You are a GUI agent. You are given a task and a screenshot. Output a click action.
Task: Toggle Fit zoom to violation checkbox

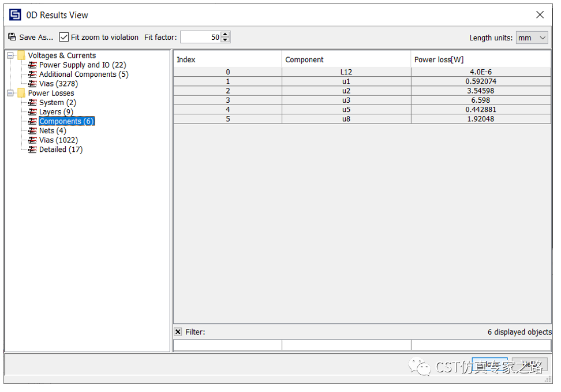pos(63,37)
